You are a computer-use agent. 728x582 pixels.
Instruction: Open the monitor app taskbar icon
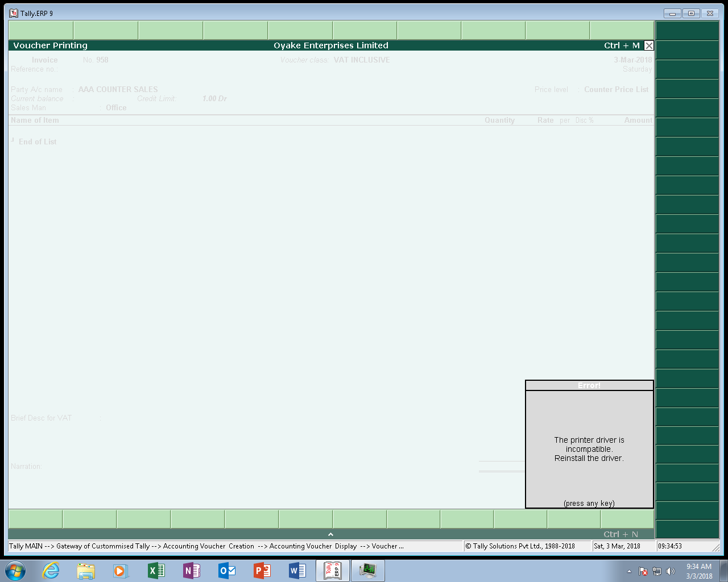coord(368,571)
